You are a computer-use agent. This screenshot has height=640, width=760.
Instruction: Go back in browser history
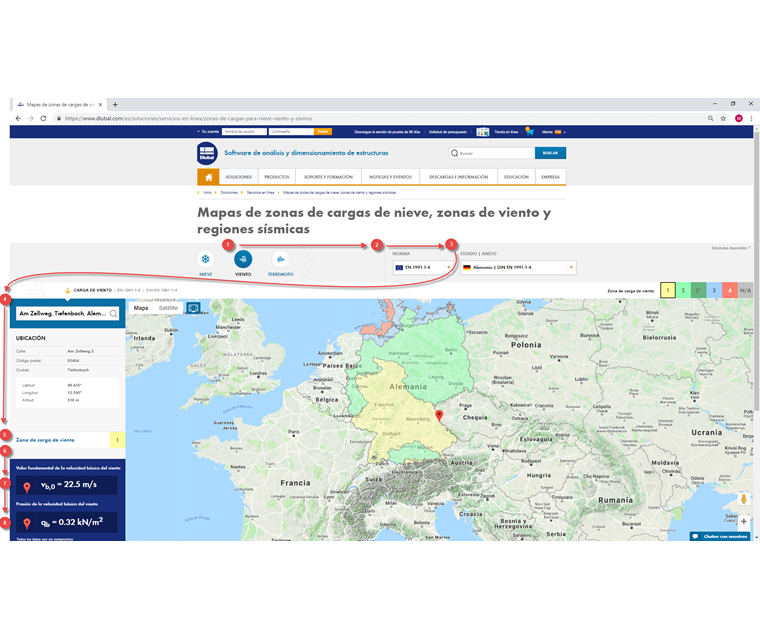click(x=18, y=118)
